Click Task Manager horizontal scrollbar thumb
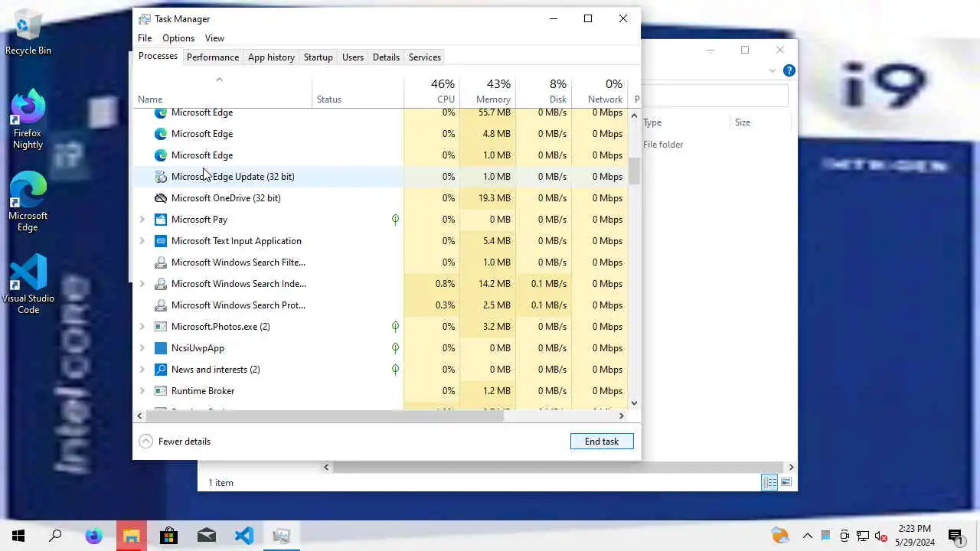Viewport: 980px width, 551px height. [x=325, y=416]
